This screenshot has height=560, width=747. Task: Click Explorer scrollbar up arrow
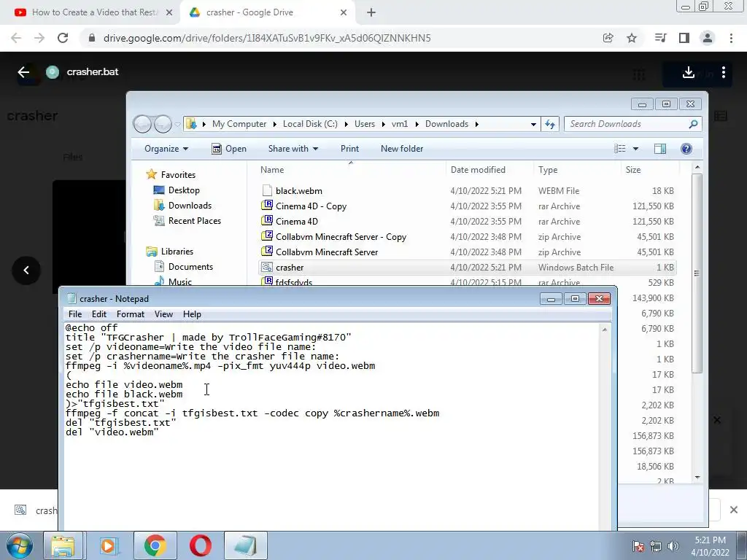pyautogui.click(x=697, y=167)
